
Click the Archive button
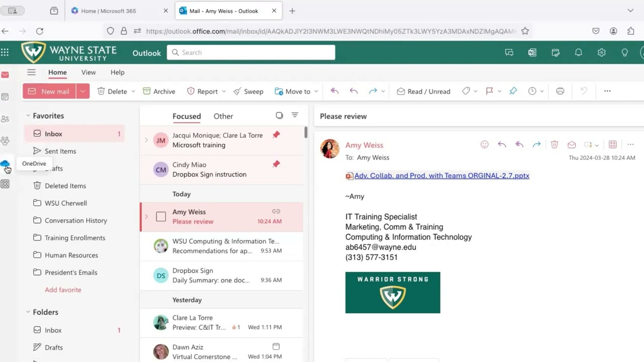(159, 91)
